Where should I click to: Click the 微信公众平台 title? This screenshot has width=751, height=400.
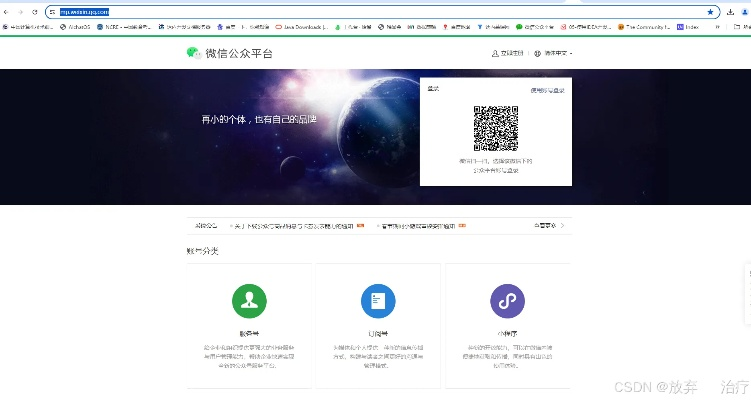coord(239,53)
